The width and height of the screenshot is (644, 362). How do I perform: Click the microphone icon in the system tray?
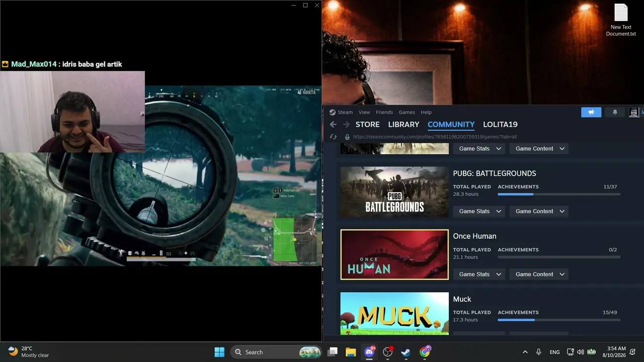coord(539,352)
